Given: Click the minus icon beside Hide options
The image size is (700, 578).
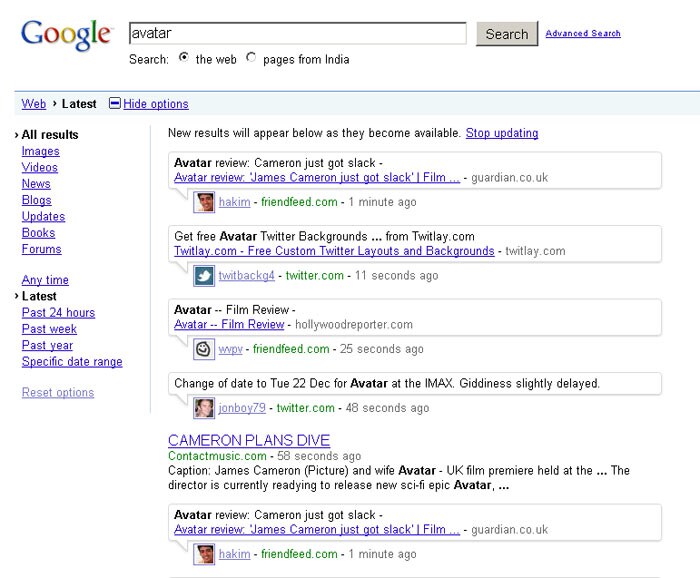Looking at the screenshot, I should click(115, 104).
